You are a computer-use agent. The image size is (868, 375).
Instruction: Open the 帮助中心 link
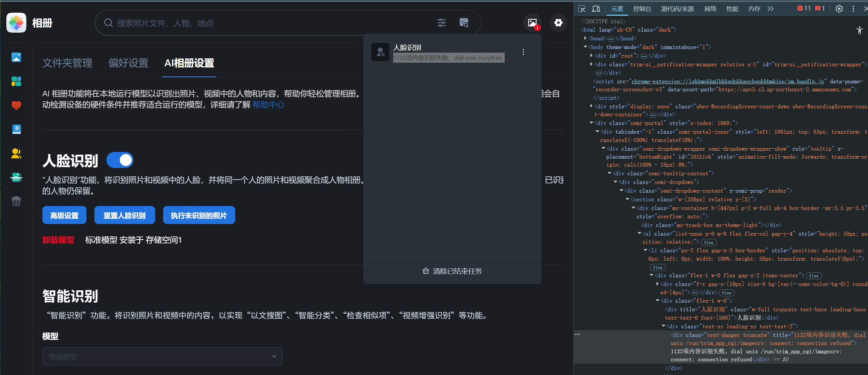click(x=269, y=105)
